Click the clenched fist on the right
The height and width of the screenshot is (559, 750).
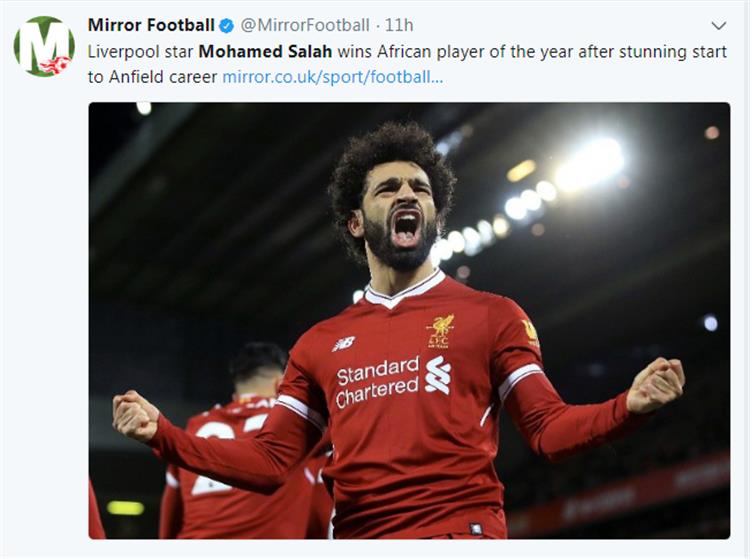tap(656, 383)
